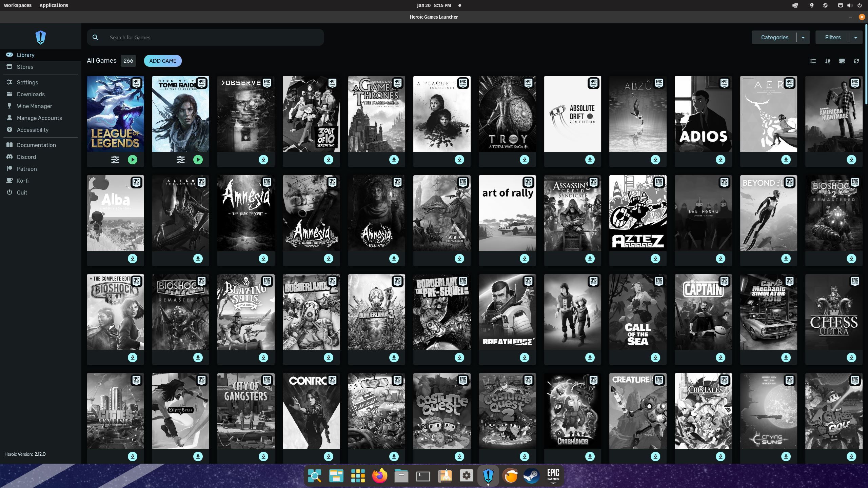The height and width of the screenshot is (488, 868).
Task: Toggle alphabetical sort order
Action: pos(828,61)
